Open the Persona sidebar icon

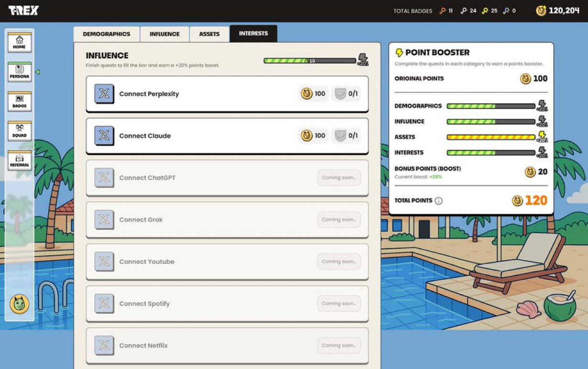(x=20, y=72)
